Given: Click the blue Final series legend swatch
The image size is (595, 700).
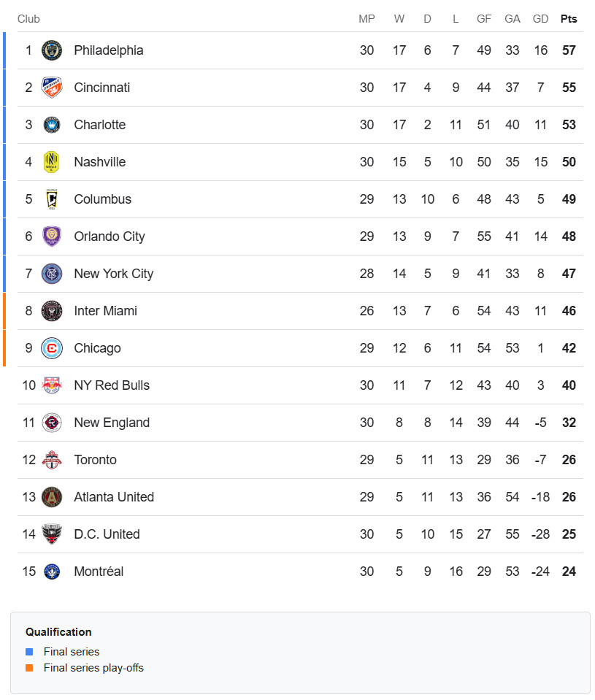Looking at the screenshot, I should click(x=29, y=652).
